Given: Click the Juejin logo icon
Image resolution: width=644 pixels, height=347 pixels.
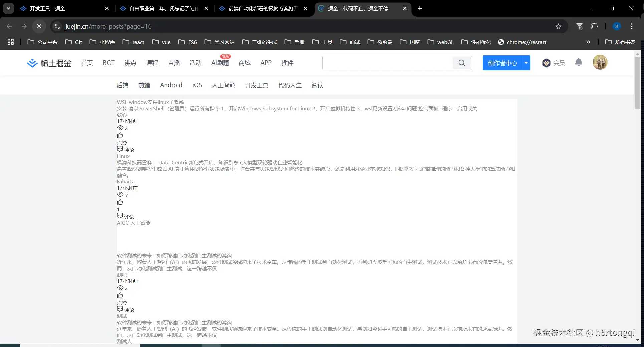Looking at the screenshot, I should [x=32, y=63].
